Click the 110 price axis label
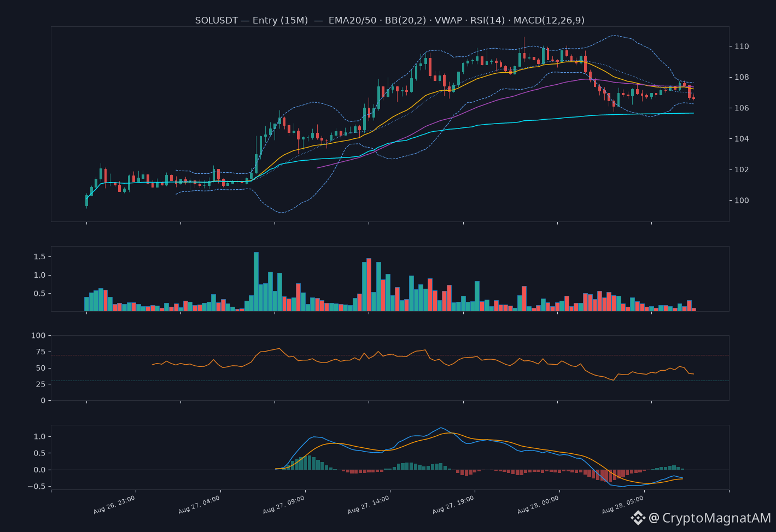Screen dimensions: 776x532 (742, 46)
